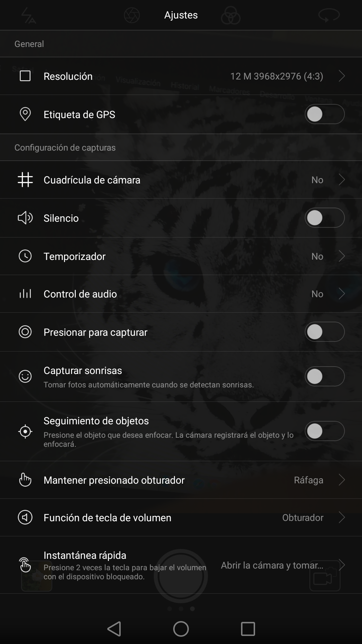
Task: Enable the Etiqueta de GPS switch
Action: [x=324, y=114]
